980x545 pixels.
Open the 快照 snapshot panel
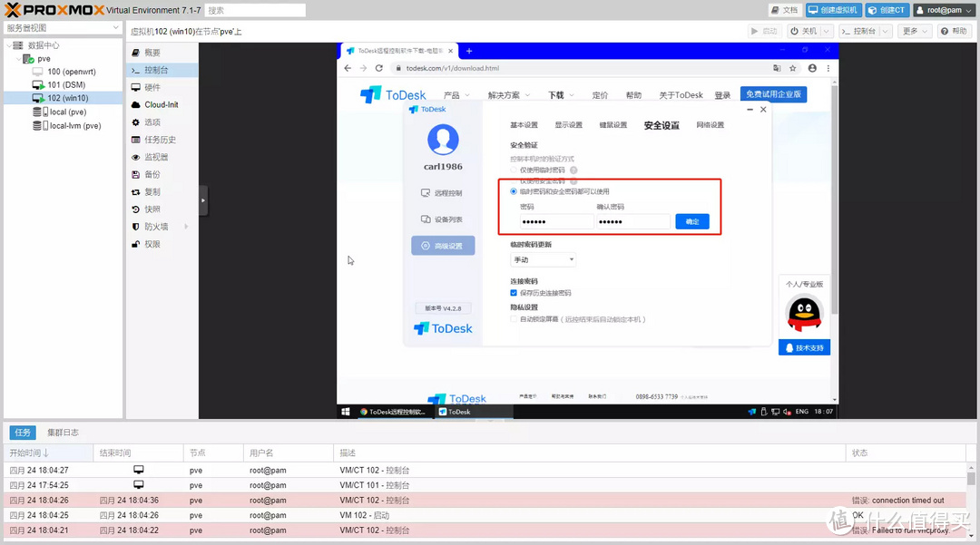(162, 209)
